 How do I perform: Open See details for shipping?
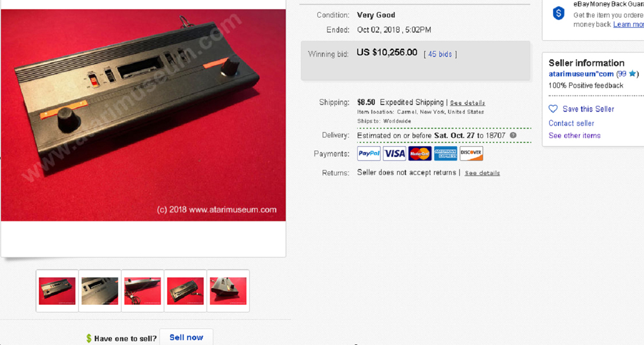(467, 103)
